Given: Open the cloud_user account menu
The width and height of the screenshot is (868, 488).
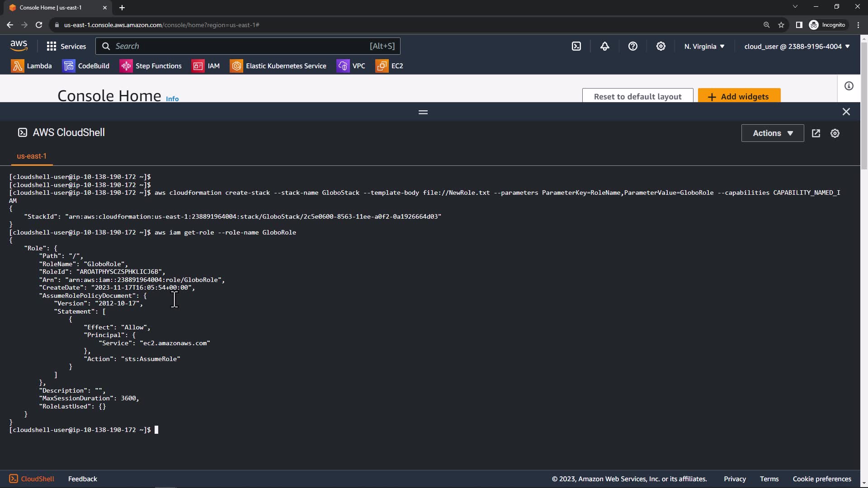Looking at the screenshot, I should [x=797, y=46].
